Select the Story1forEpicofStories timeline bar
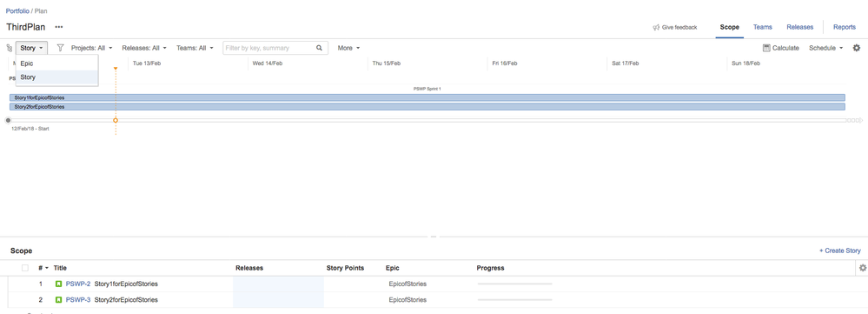The image size is (868, 314). pos(427,97)
